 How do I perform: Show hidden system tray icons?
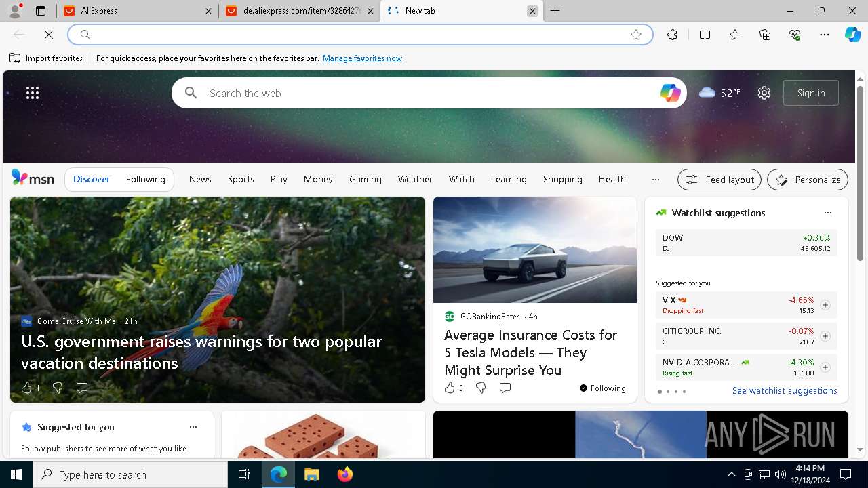click(731, 474)
